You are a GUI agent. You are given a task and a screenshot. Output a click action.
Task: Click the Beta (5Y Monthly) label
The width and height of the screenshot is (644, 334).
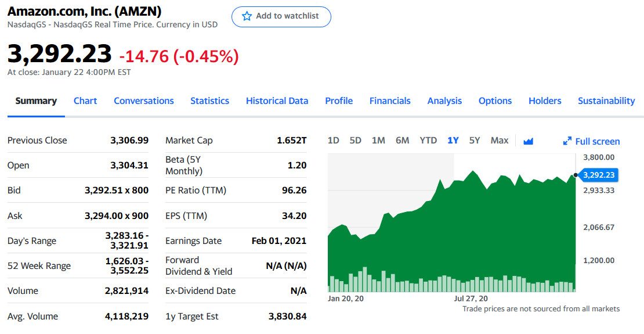pos(184,165)
